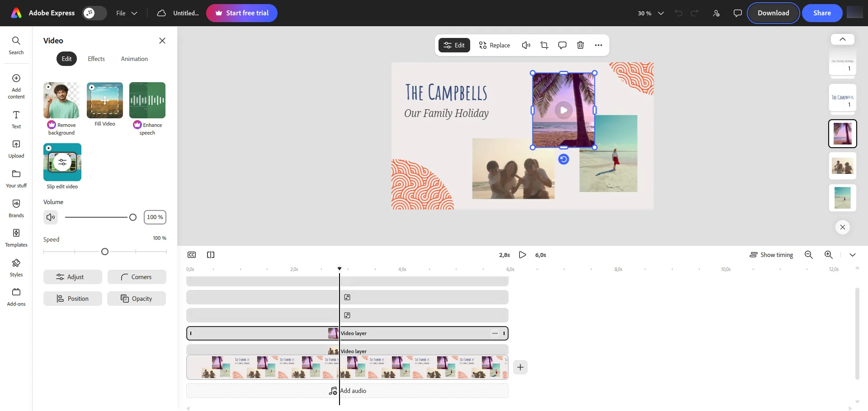The image size is (868, 411).
Task: Select the Enhance speech option
Action: (147, 109)
